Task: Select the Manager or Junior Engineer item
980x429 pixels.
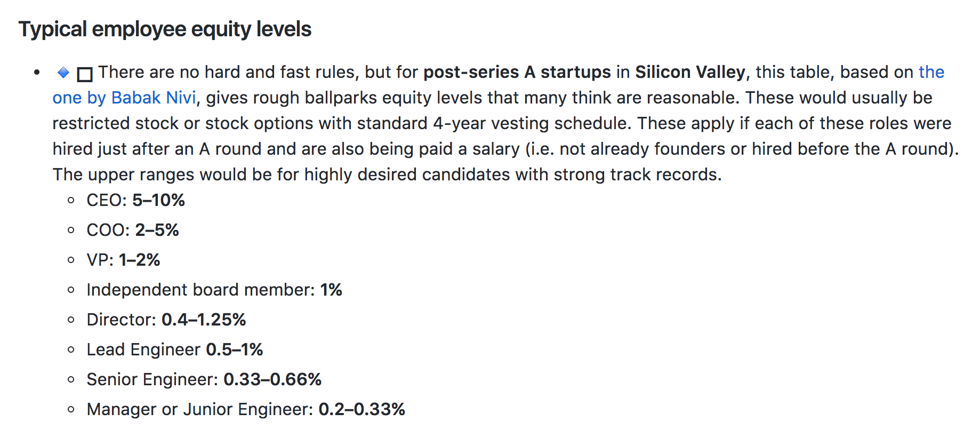Action: click(246, 409)
